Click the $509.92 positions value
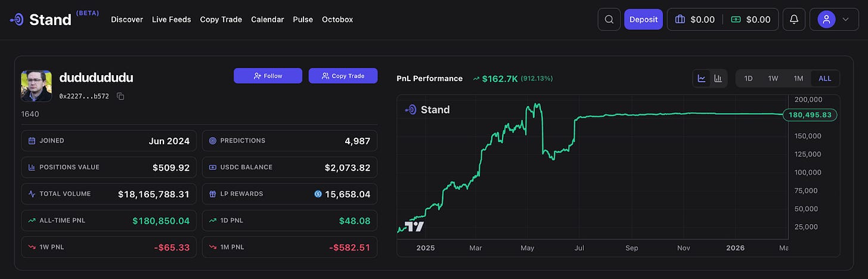This screenshot has height=279, width=868. [x=171, y=167]
